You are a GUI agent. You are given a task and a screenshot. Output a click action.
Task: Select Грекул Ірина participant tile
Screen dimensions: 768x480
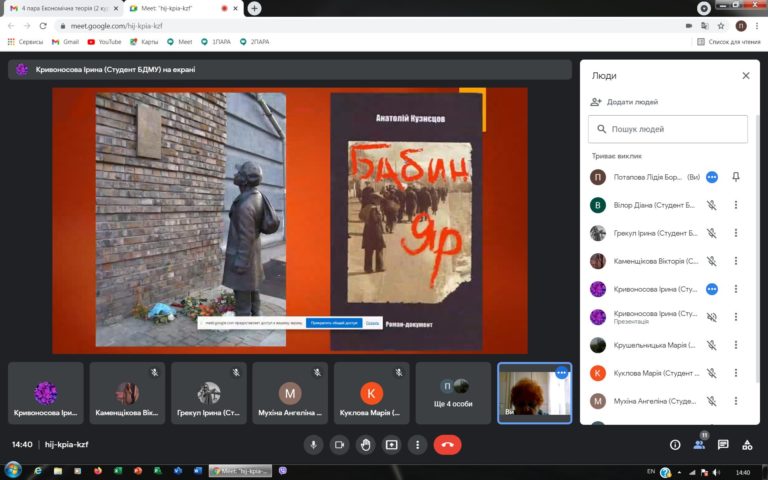pyautogui.click(x=209, y=393)
